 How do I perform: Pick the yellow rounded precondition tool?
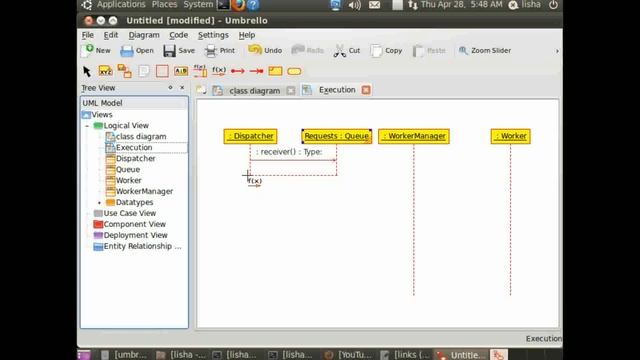pyautogui.click(x=294, y=71)
